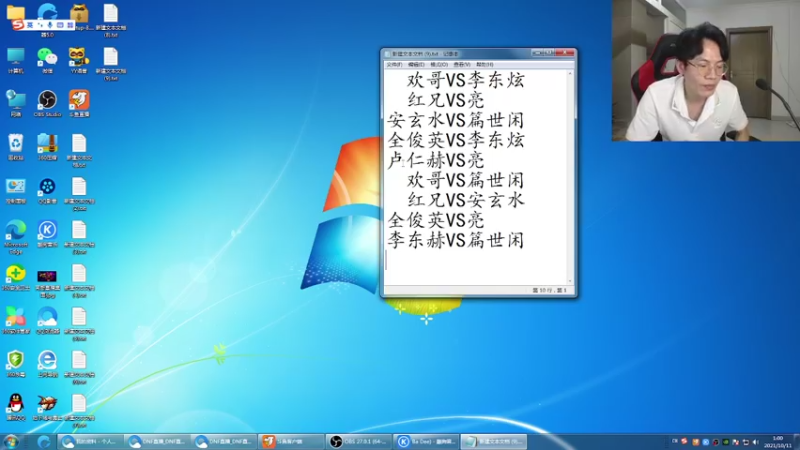Click the line '卢仁赫VS亮'

[x=436, y=160]
